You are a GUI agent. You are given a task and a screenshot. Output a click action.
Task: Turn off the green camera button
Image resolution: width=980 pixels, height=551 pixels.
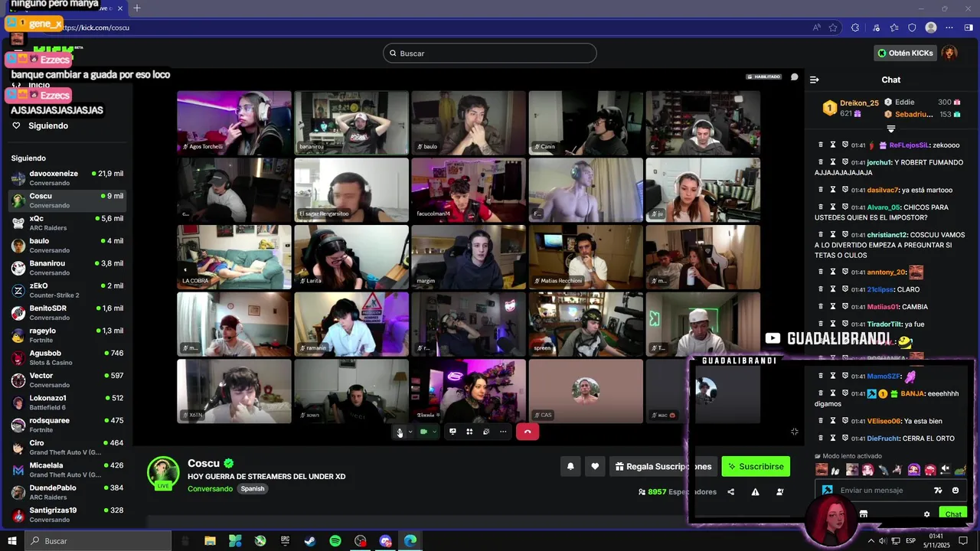click(423, 432)
